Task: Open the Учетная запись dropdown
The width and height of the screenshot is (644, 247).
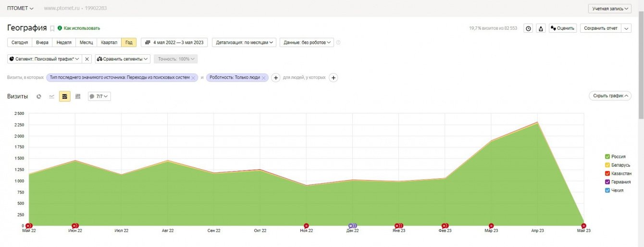Action: [x=609, y=9]
